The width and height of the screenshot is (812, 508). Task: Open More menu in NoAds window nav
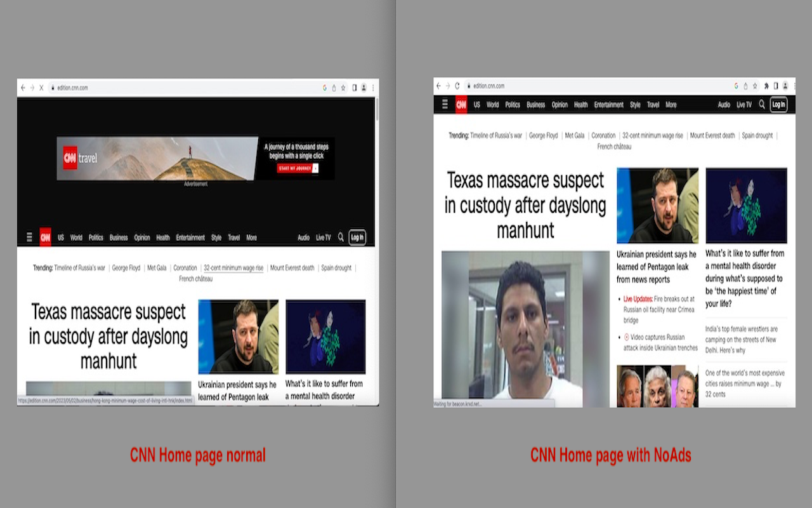coord(671,105)
